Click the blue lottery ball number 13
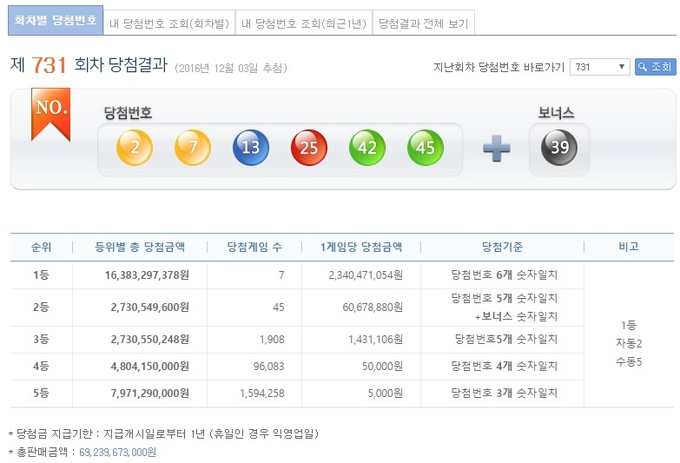The width and height of the screenshot is (680, 463). pos(251,148)
